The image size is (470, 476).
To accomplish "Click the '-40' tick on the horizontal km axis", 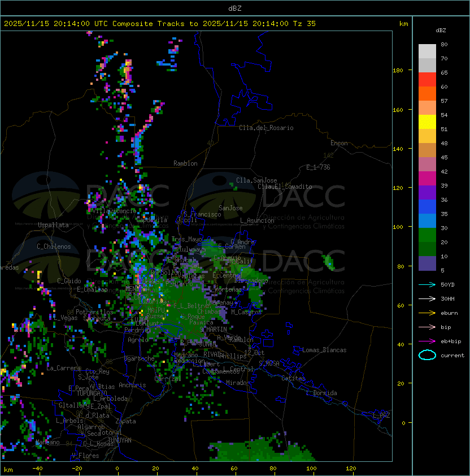I will pyautogui.click(x=37, y=469).
